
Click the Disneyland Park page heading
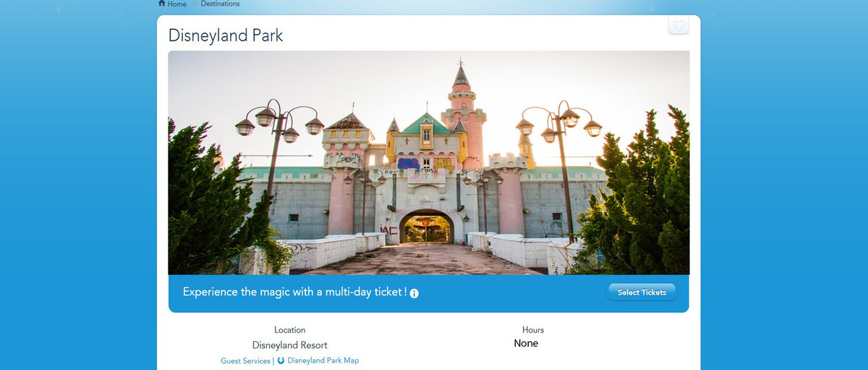tap(226, 35)
